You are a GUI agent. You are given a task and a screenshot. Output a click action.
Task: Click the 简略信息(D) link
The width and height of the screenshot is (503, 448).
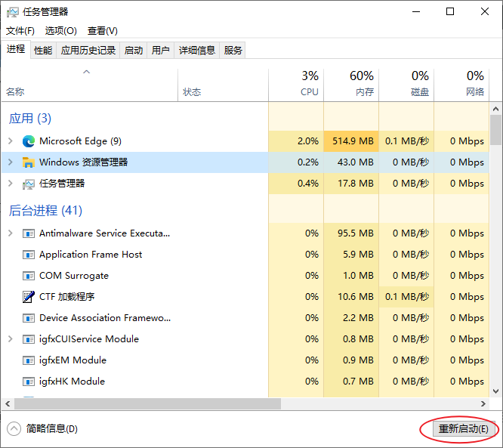[52, 429]
